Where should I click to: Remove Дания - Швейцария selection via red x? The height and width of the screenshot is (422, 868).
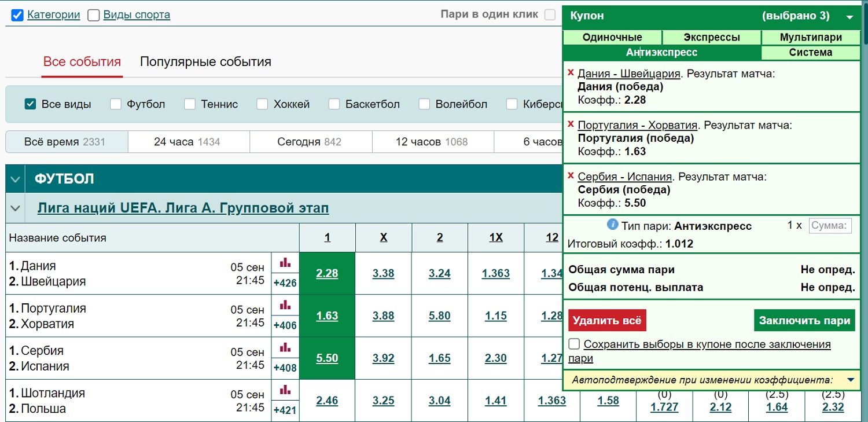pyautogui.click(x=571, y=72)
